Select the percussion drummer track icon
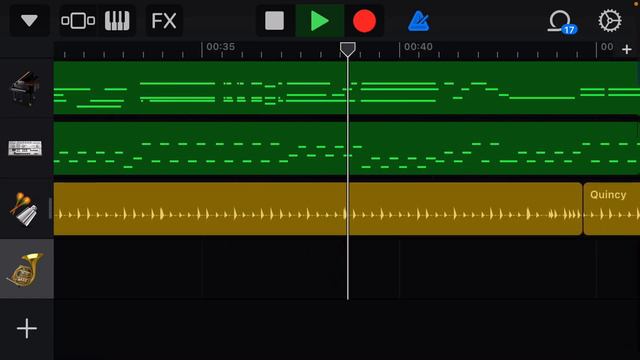 [x=24, y=209]
